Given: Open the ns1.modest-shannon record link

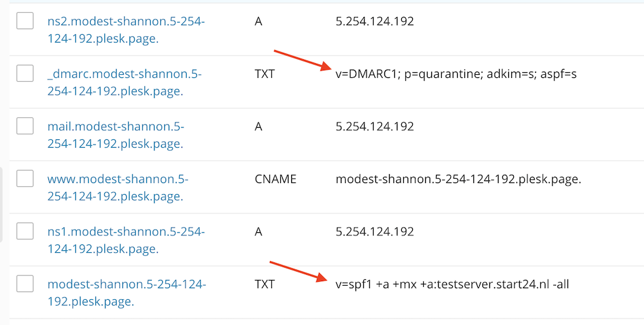Looking at the screenshot, I should 126,239.
